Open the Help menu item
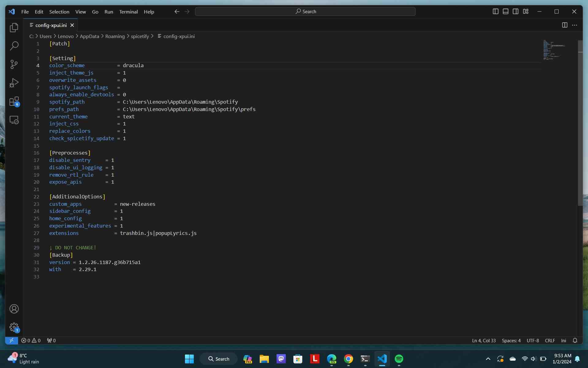The image size is (588, 368). click(x=149, y=11)
